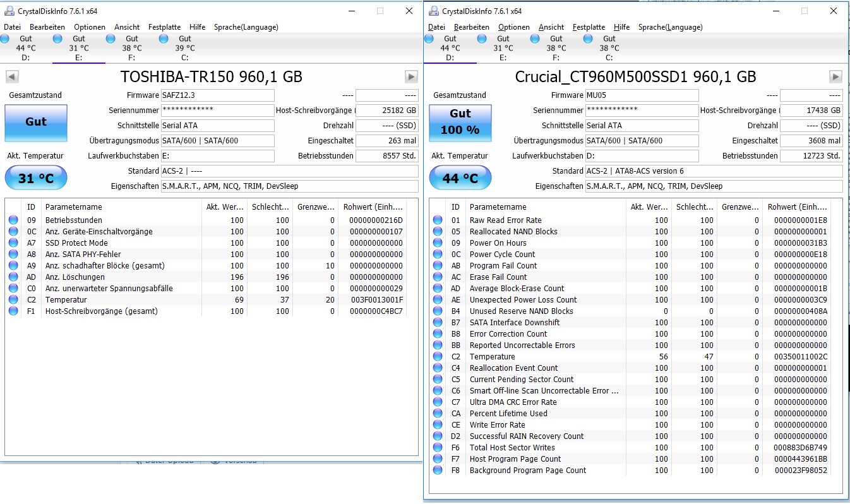Open Bearbeiten menu in left window
The width and height of the screenshot is (850, 504).
(47, 27)
